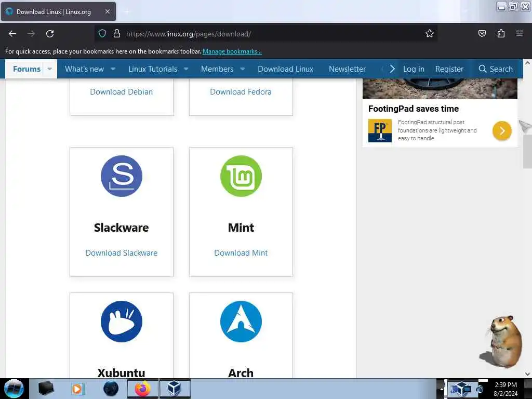Open the dark globe taskbar icon

[x=111, y=389]
